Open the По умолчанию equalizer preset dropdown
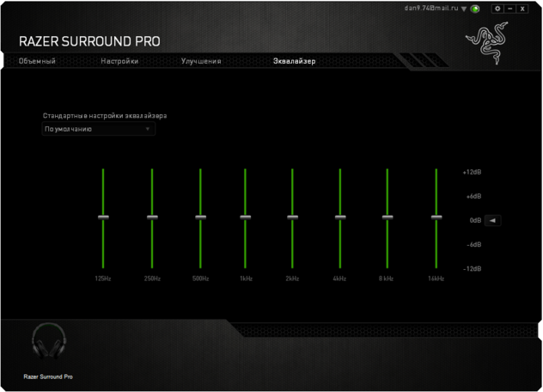The image size is (543, 392). click(98, 129)
